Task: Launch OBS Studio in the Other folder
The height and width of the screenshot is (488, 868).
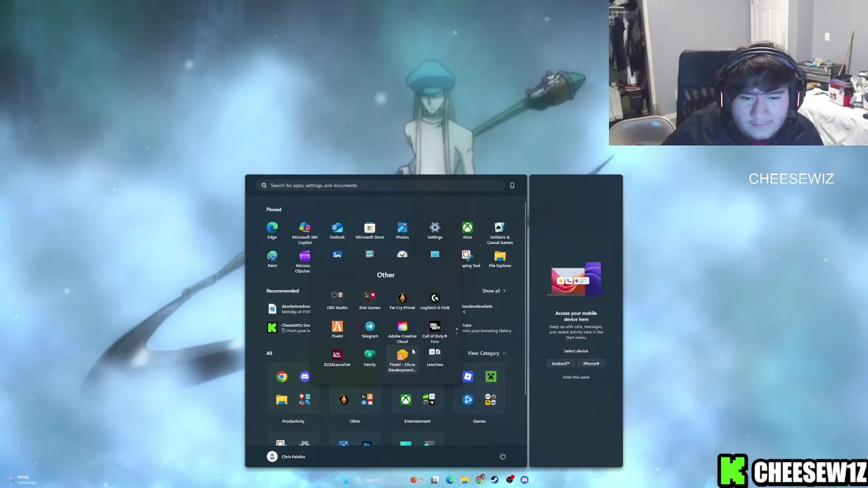Action: tap(337, 301)
